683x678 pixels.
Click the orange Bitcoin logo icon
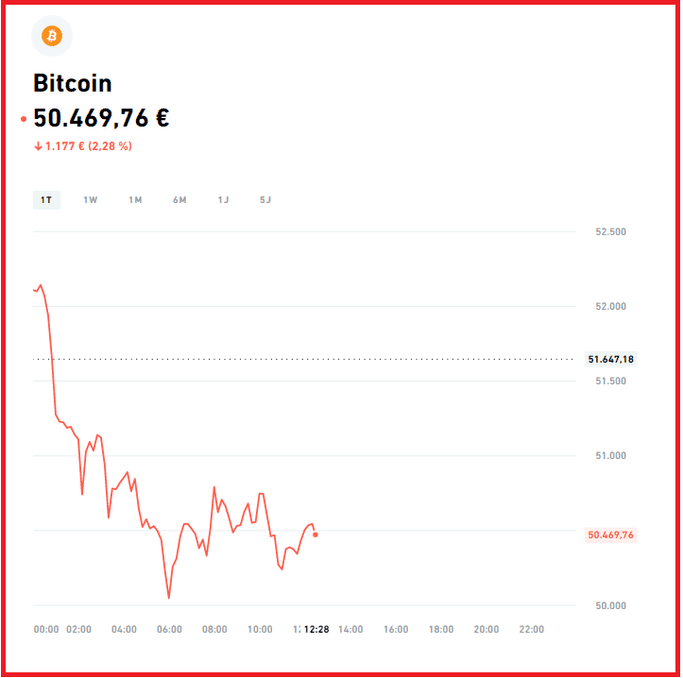pos(52,37)
